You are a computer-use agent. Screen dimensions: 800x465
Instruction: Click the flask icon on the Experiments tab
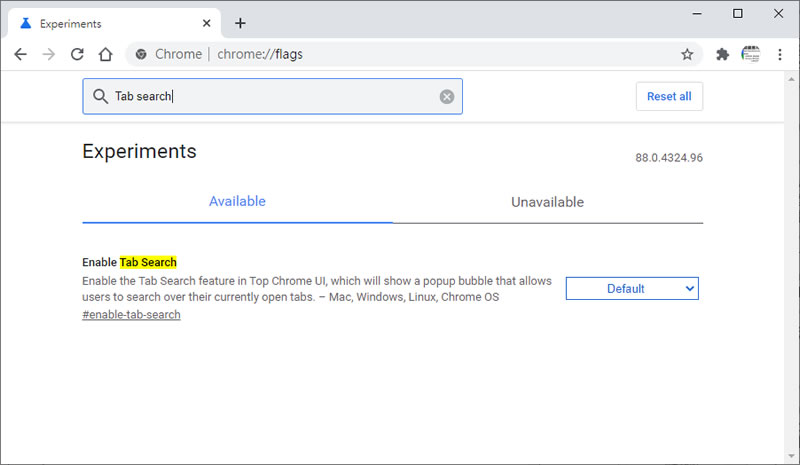tap(26, 23)
